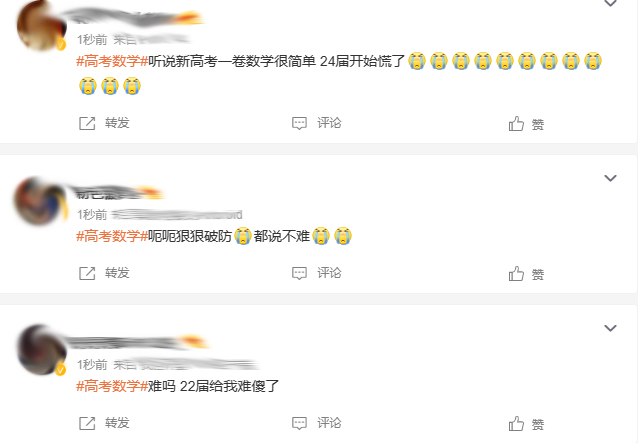Image resolution: width=638 pixels, height=443 pixels.
Task: Open the chevron menu on the first post
Action: coord(610,3)
